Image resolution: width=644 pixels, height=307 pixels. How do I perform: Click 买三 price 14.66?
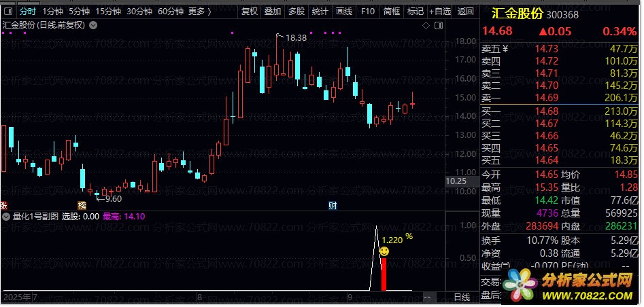point(547,136)
